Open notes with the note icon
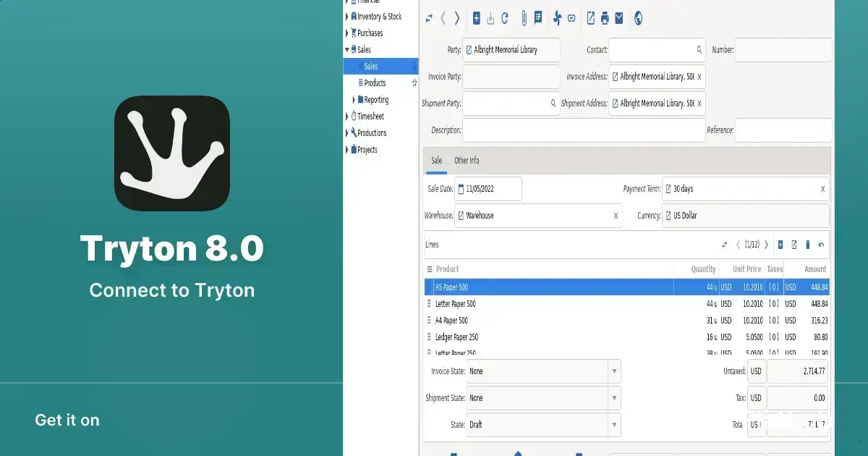 [x=538, y=19]
